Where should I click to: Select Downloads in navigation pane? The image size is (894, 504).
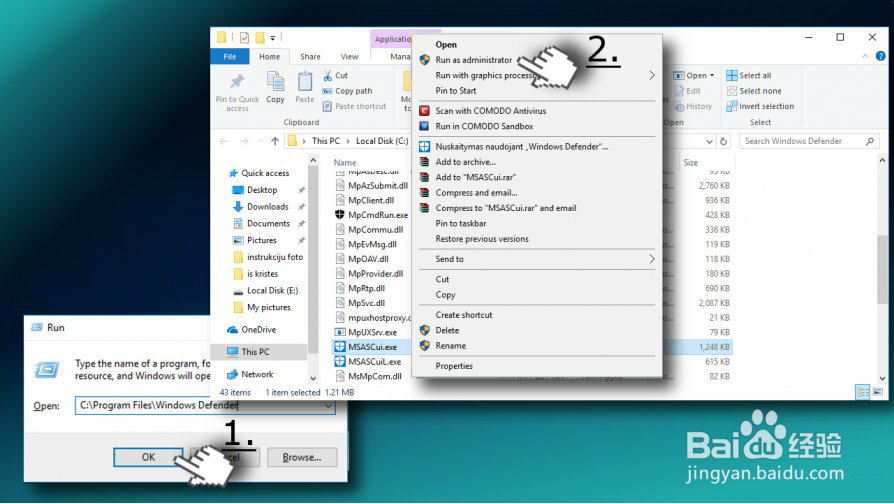(261, 206)
